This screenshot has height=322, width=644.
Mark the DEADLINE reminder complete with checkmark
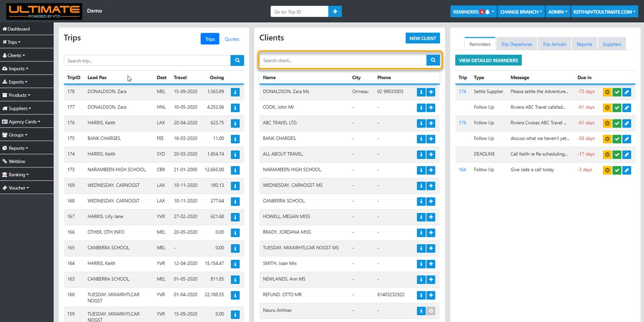pyautogui.click(x=617, y=154)
